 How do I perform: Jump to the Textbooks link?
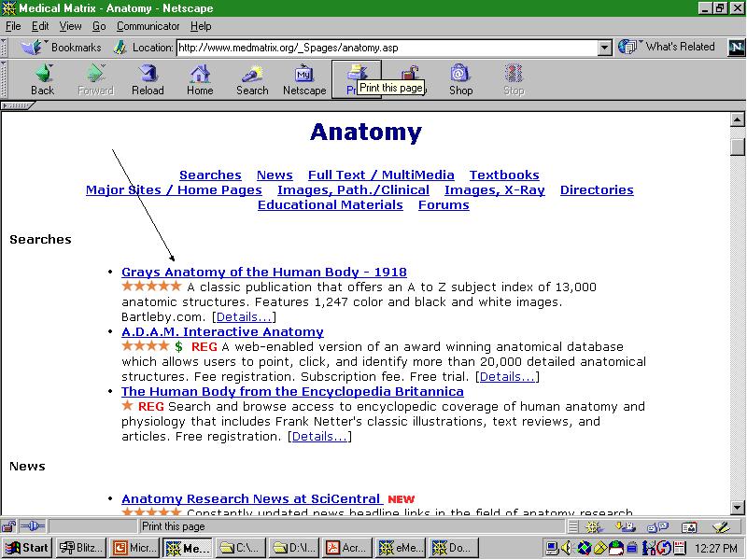504,175
